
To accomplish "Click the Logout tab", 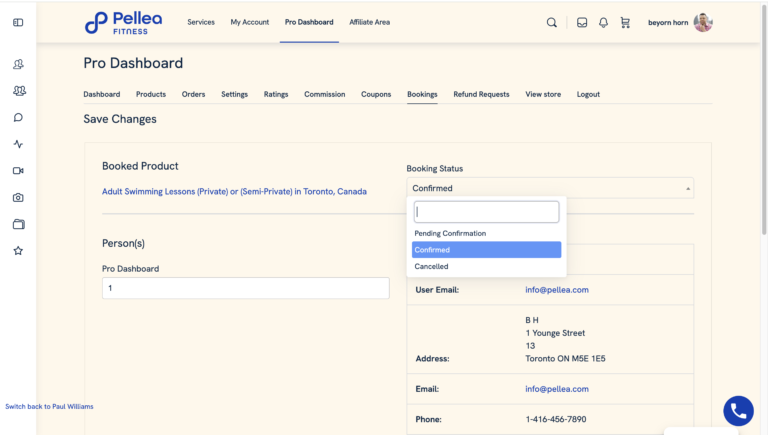I will 588,94.
